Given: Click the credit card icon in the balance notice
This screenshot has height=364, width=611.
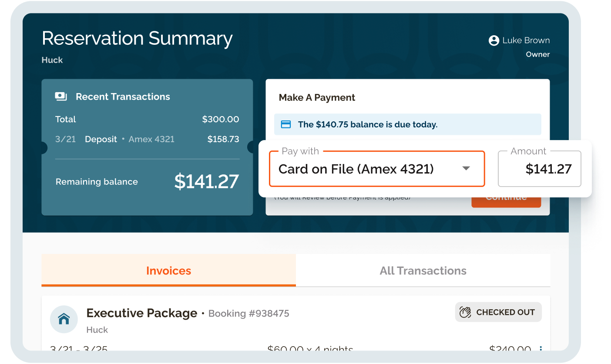Looking at the screenshot, I should pyautogui.click(x=286, y=124).
